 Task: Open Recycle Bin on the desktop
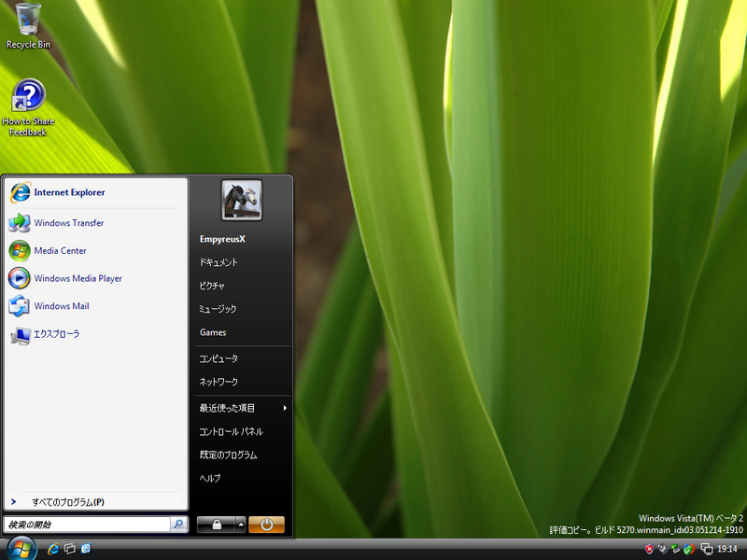point(28,26)
